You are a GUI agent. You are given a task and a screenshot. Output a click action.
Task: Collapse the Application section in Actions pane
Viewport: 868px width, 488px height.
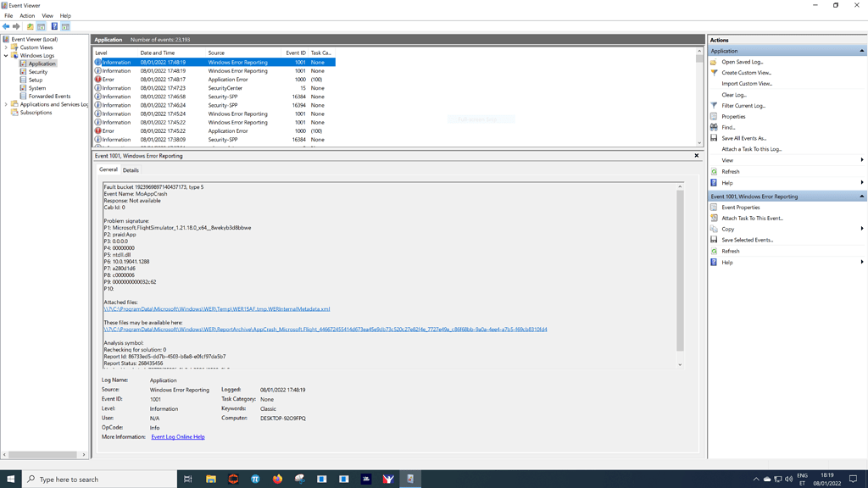(x=861, y=51)
